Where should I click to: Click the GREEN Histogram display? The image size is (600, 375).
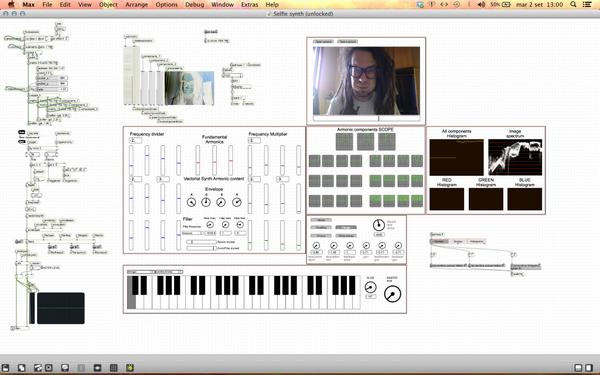click(486, 199)
